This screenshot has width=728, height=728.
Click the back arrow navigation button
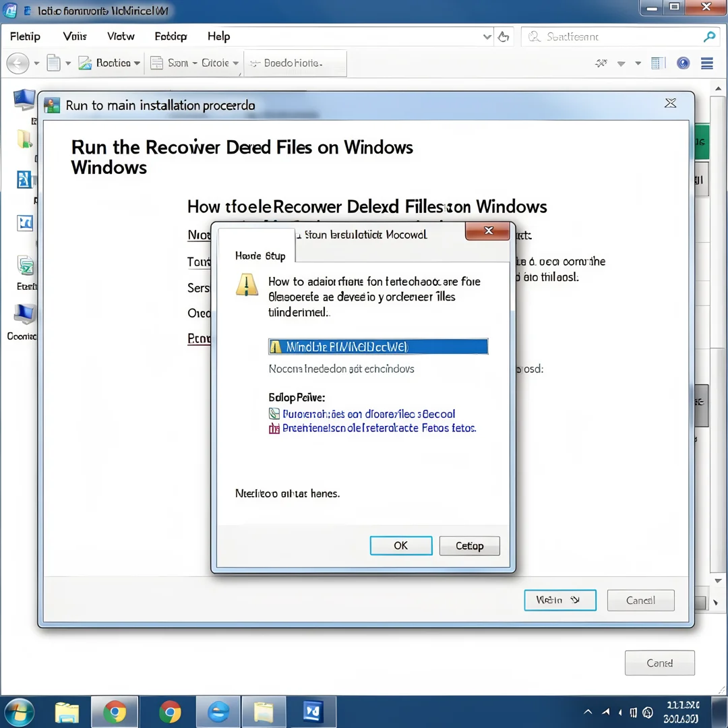point(18,63)
